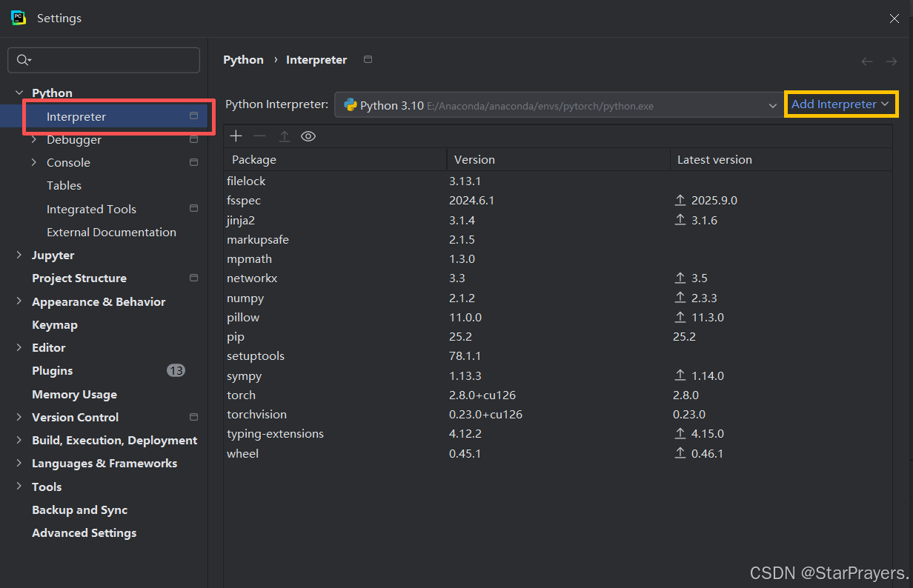
Task: Expand Appearance & Behavior group
Action: (19, 302)
